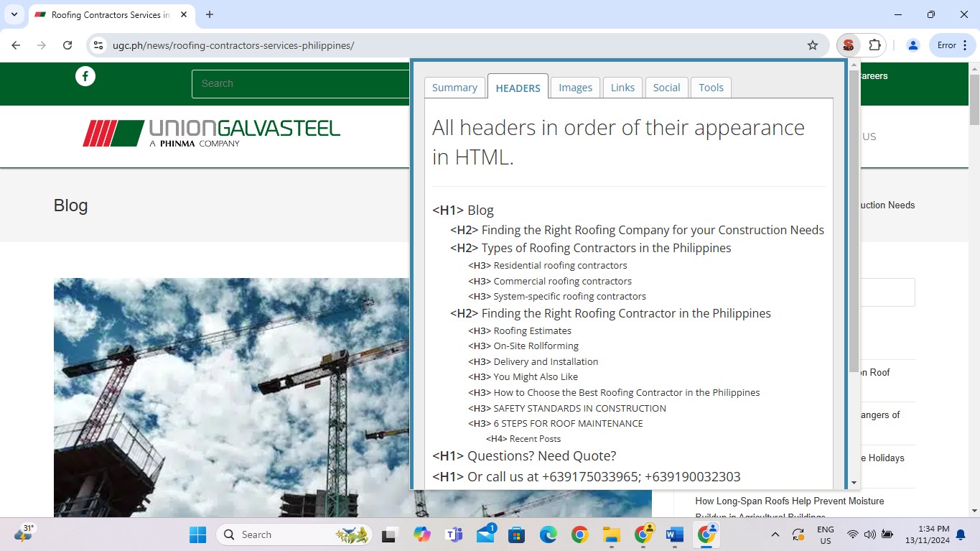Open the SEO extension icon in the toolbar
The width and height of the screenshot is (980, 551).
[848, 45]
